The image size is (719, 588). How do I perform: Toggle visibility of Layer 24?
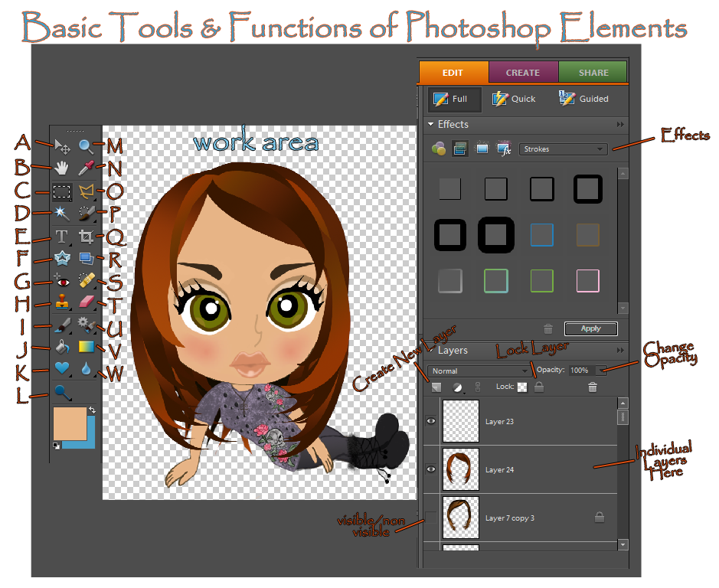pyautogui.click(x=431, y=469)
